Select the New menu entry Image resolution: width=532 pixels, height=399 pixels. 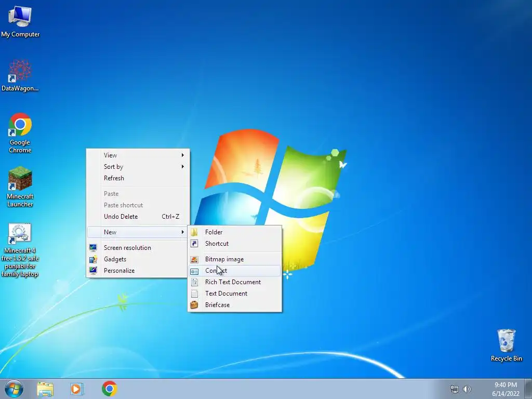pyautogui.click(x=137, y=232)
